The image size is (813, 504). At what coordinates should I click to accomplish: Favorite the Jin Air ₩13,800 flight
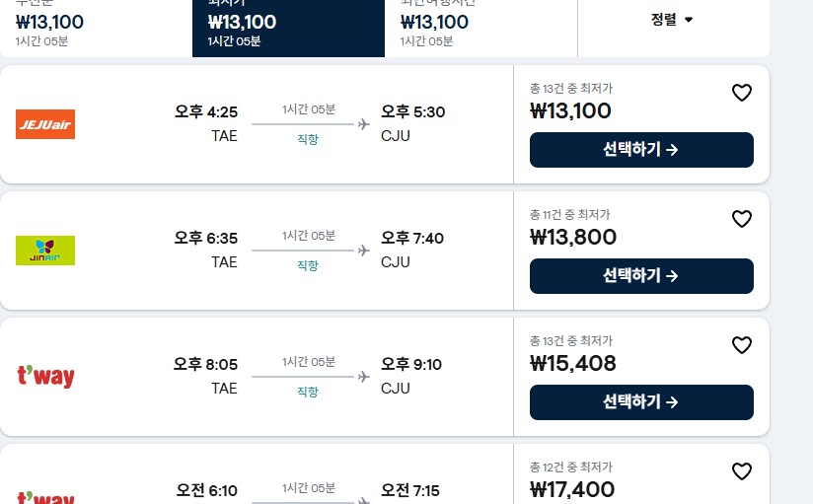click(742, 219)
